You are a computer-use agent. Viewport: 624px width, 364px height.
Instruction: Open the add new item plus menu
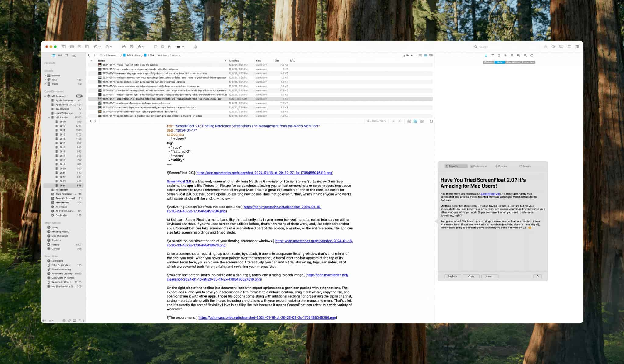tap(97, 47)
